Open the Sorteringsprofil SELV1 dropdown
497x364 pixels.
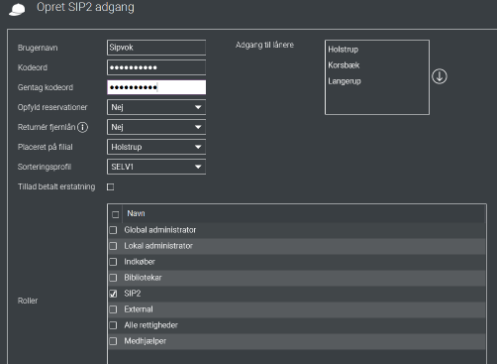point(156,167)
